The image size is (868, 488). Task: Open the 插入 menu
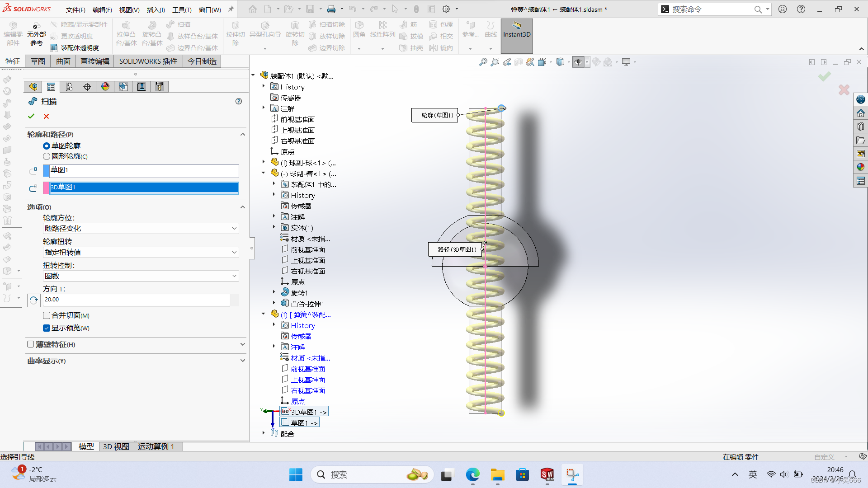[156, 10]
